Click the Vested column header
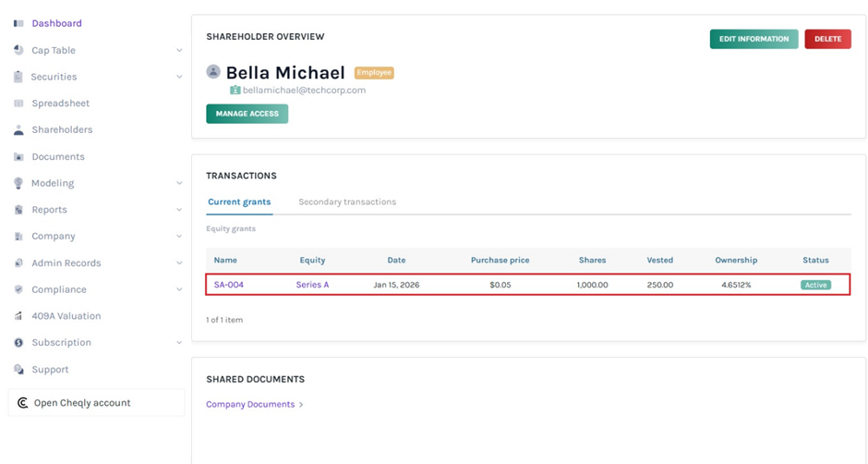The width and height of the screenshot is (868, 464). coord(660,260)
